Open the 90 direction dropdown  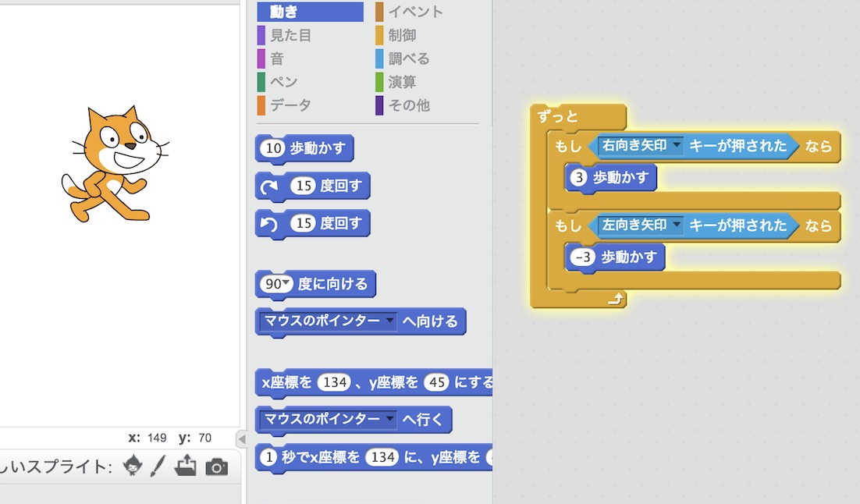[x=285, y=282]
